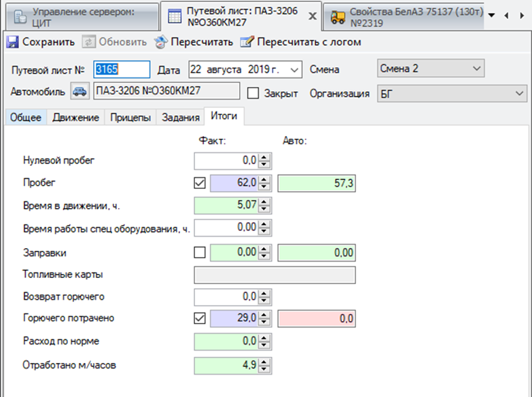This screenshot has width=532, height=397.
Task: Click Пересчитать с логом toolbar icon
Action: point(247,42)
